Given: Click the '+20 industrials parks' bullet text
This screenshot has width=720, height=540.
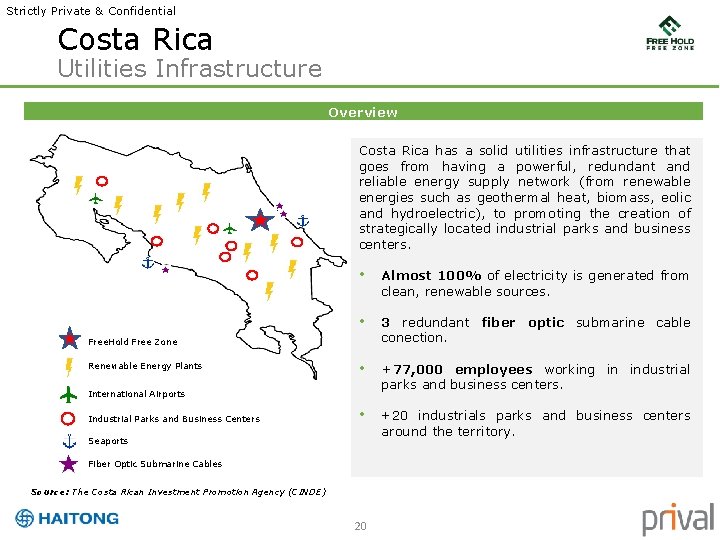Looking at the screenshot, I should (x=536, y=423).
